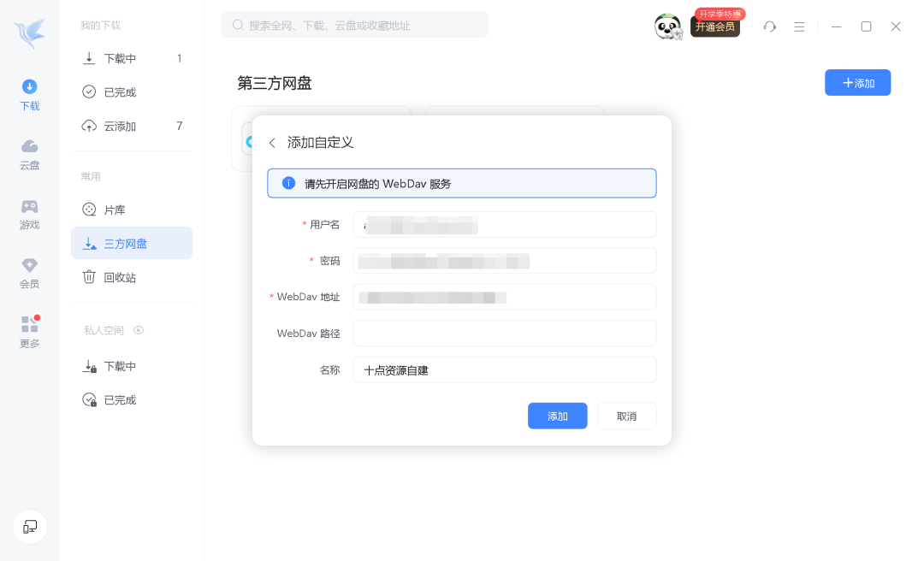Screen dimensions: 924x561
Task: Select the 三方网盘 menu item
Action: 132,244
